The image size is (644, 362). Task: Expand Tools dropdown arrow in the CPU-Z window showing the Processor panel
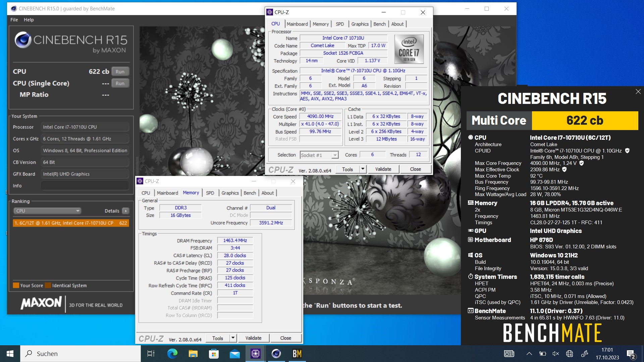[363, 169]
